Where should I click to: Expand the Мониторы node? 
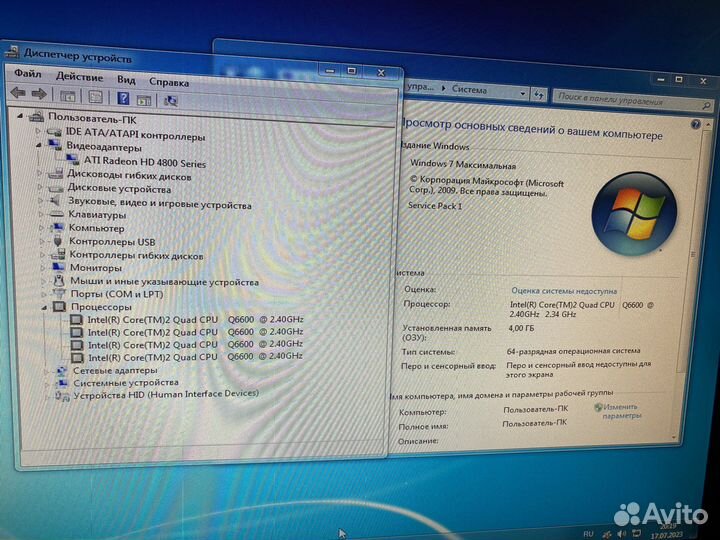(43, 267)
